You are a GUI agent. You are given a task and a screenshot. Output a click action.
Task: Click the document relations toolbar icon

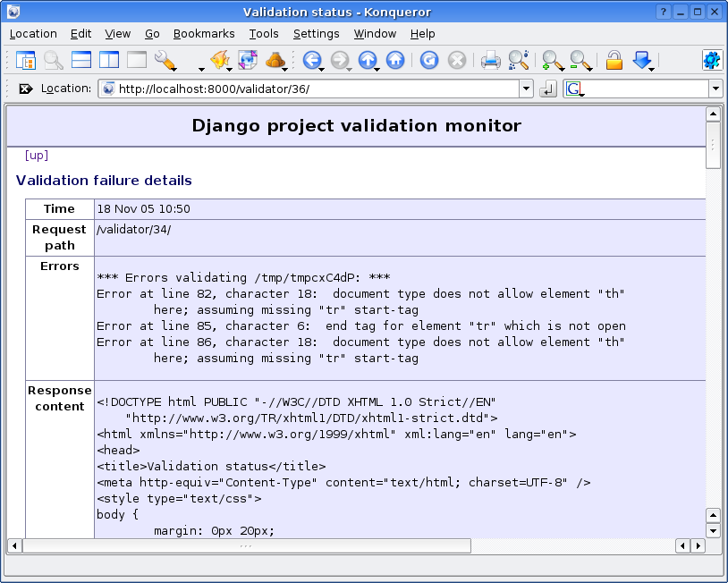[248, 60]
